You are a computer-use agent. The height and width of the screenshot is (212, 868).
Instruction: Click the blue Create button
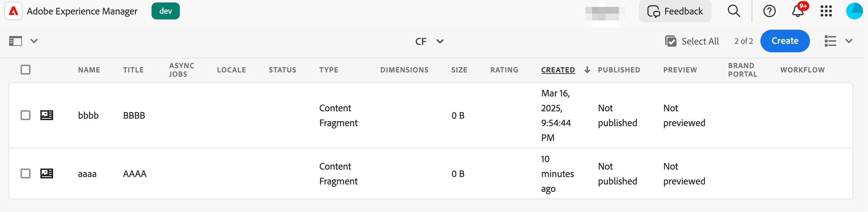(x=785, y=41)
